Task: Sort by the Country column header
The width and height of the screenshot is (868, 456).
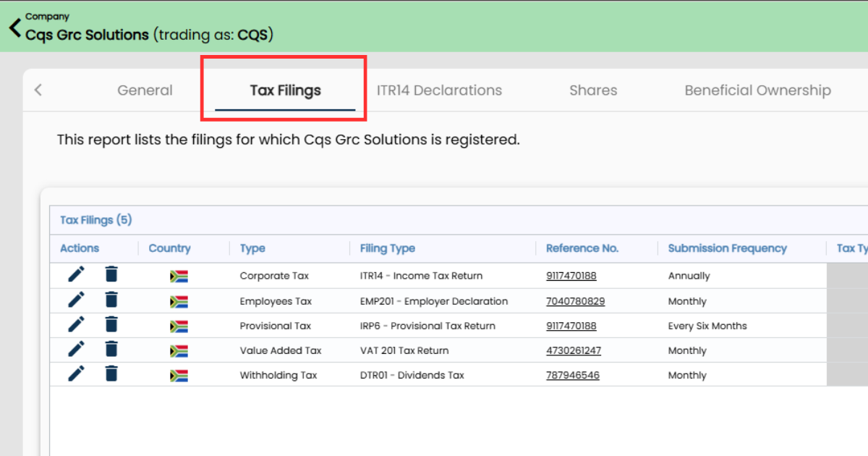Action: [x=169, y=248]
